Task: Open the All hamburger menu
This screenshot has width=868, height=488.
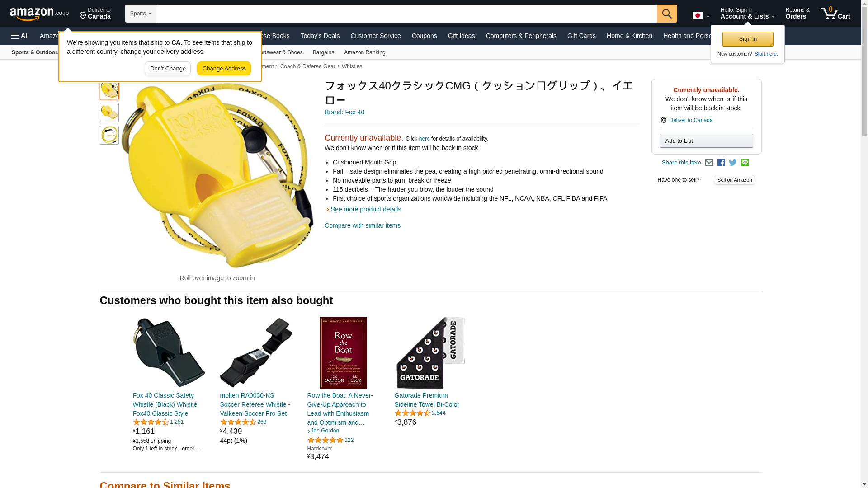Action: pos(20,36)
